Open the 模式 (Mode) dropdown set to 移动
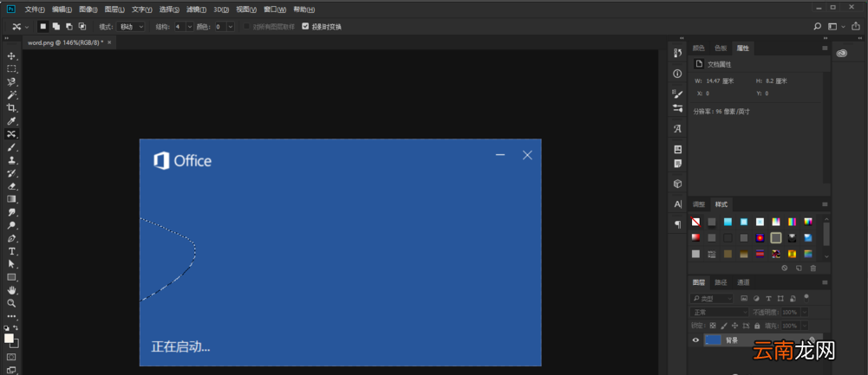This screenshot has height=375, width=868. 131,27
